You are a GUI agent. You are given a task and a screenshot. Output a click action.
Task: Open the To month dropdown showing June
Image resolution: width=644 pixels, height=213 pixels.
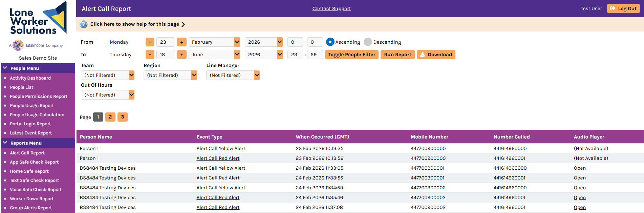tap(214, 55)
